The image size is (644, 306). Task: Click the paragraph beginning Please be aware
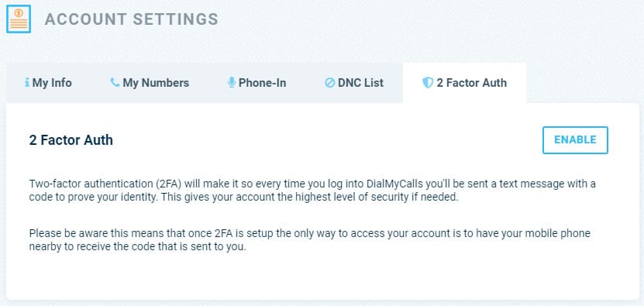click(x=310, y=241)
